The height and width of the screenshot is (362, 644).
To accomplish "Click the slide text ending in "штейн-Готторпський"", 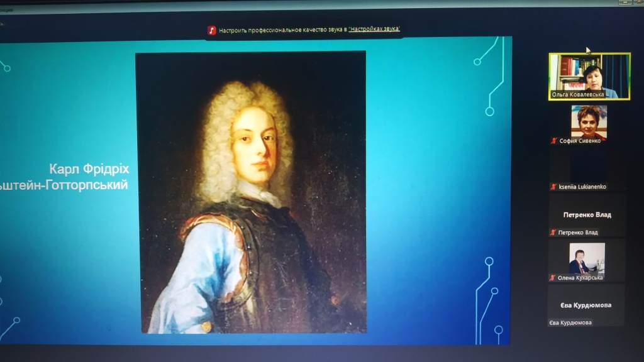I will pos(64,185).
